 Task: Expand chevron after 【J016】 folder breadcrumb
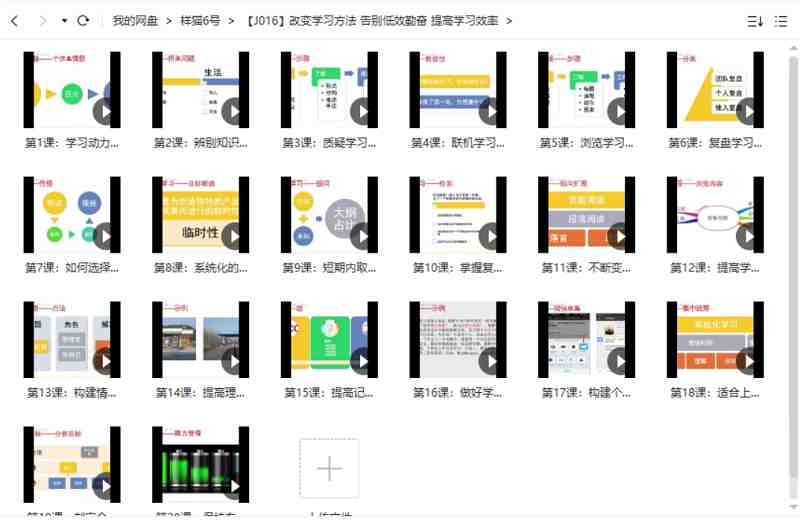tap(509, 20)
